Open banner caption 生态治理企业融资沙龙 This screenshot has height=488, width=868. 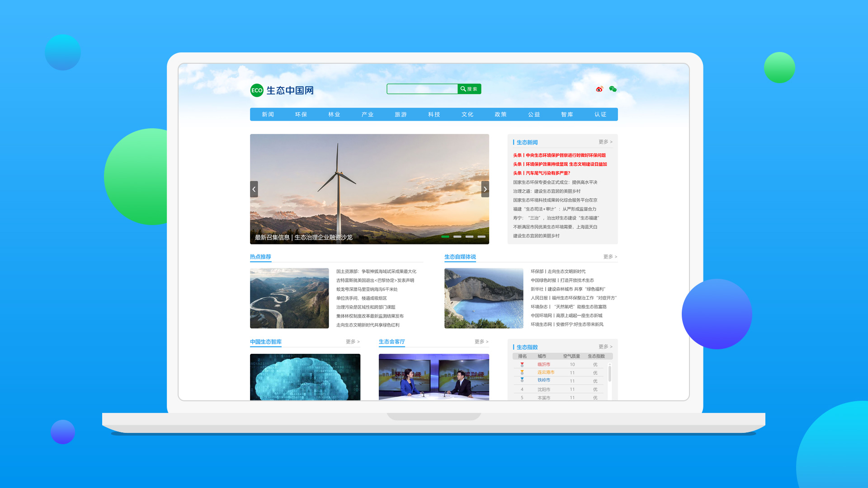pos(323,237)
